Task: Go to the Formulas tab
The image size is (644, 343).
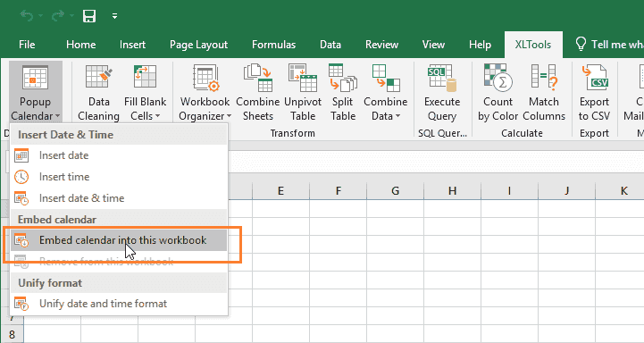Action: click(x=273, y=45)
